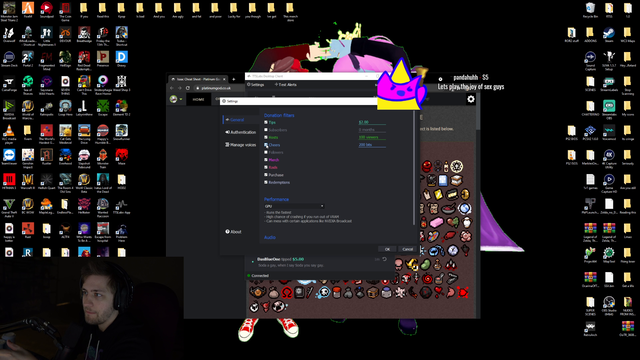
Task: Edit the Tips minimum amount field
Action: (x=372, y=122)
